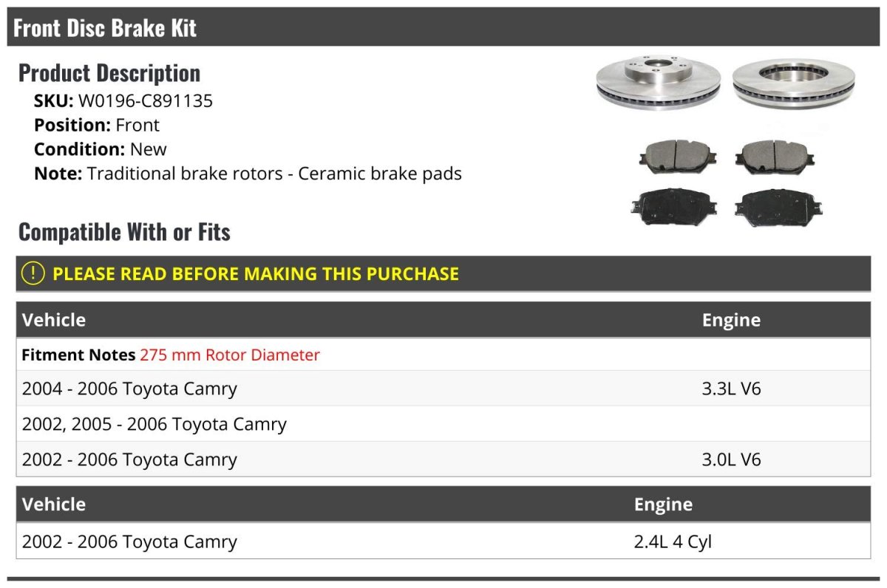Click the PLEASE READ BEFORE MAKING THIS PURCHASE banner
The height and width of the screenshot is (588, 887).
click(x=256, y=273)
